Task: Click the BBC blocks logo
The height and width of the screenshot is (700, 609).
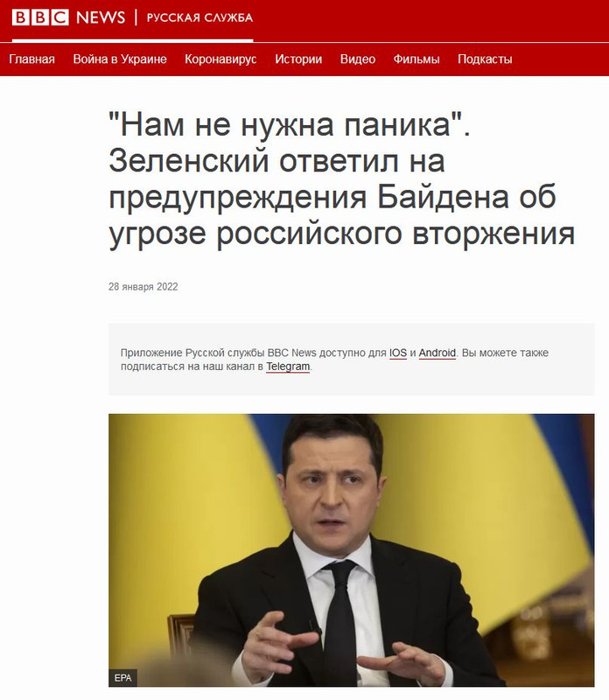Action: coord(40,17)
